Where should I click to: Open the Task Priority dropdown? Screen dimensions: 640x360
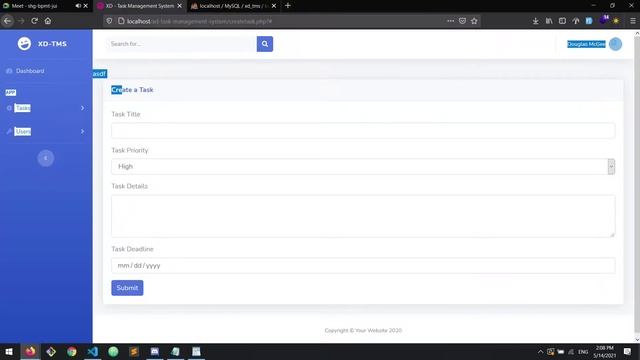[x=363, y=167]
